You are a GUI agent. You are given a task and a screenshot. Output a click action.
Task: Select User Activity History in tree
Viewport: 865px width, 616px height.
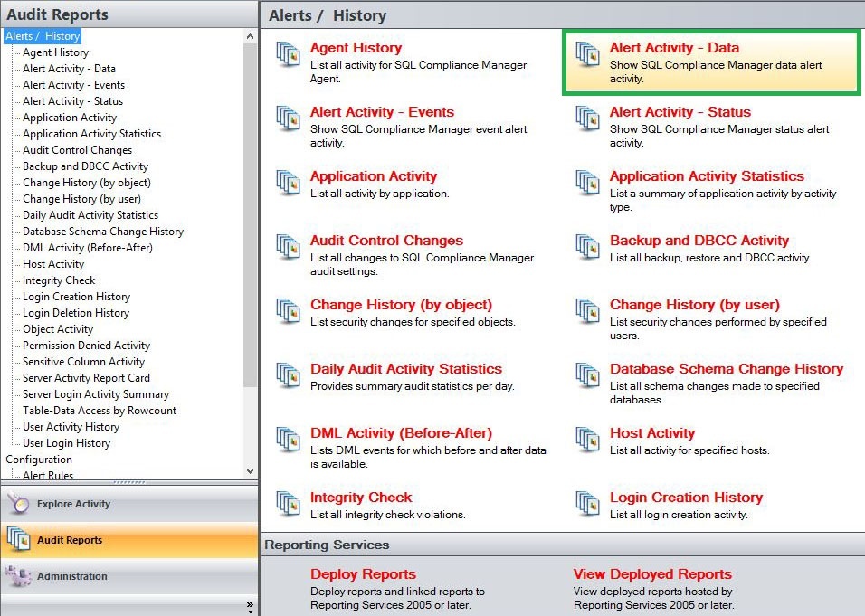[x=71, y=427]
